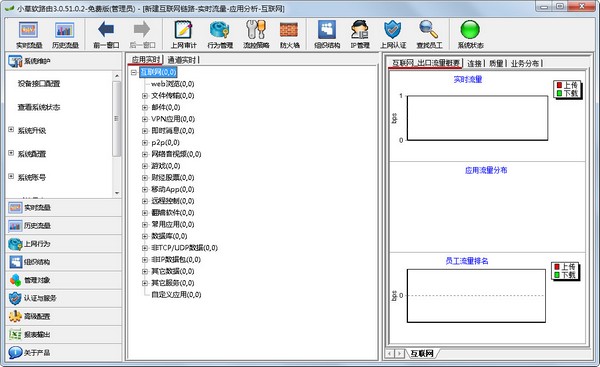Click the left tab-scroll arrow beside 互联网
Image resolution: width=600 pixels, height=367 pixels.
pos(390,353)
